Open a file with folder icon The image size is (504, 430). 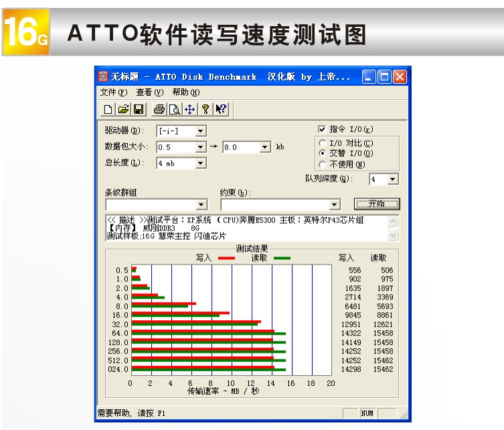click(x=123, y=109)
